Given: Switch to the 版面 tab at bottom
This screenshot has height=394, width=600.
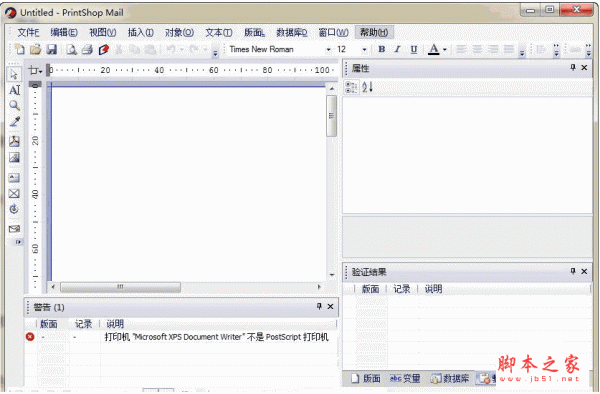Looking at the screenshot, I should tap(366, 378).
